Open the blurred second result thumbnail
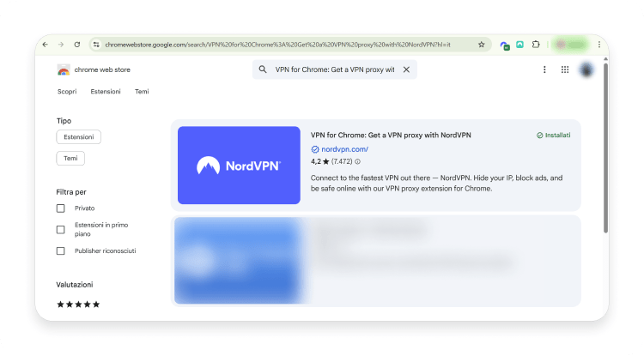Screen dimensions: 644x356 point(238,261)
